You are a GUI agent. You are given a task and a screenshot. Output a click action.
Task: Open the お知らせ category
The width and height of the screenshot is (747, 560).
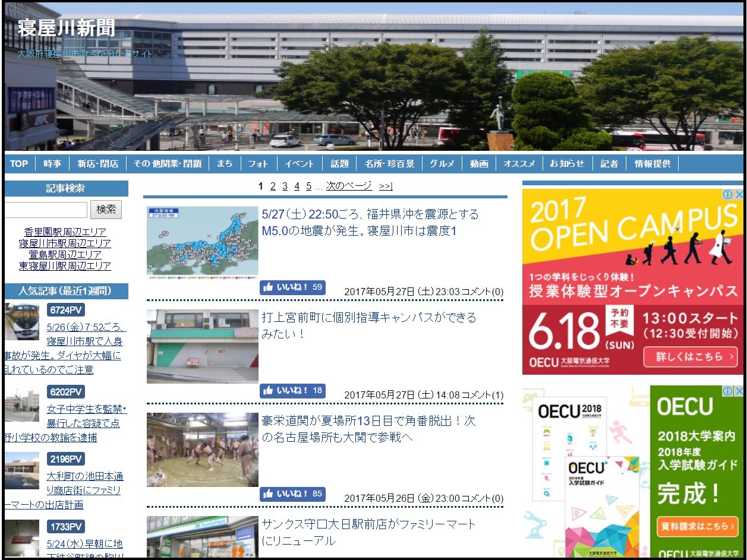click(567, 164)
